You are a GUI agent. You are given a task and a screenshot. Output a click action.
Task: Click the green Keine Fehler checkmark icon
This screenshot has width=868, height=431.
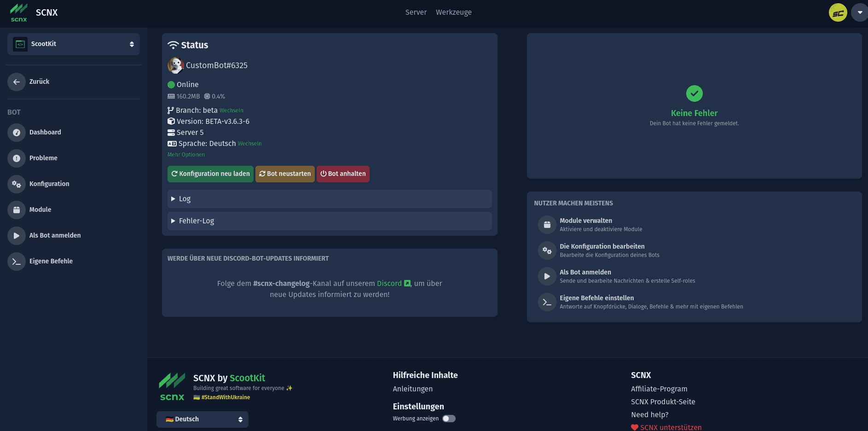[x=694, y=94]
